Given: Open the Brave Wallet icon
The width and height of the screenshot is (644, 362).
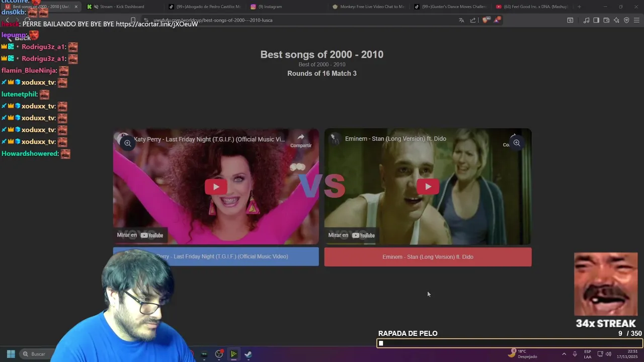Looking at the screenshot, I should pyautogui.click(x=606, y=20).
